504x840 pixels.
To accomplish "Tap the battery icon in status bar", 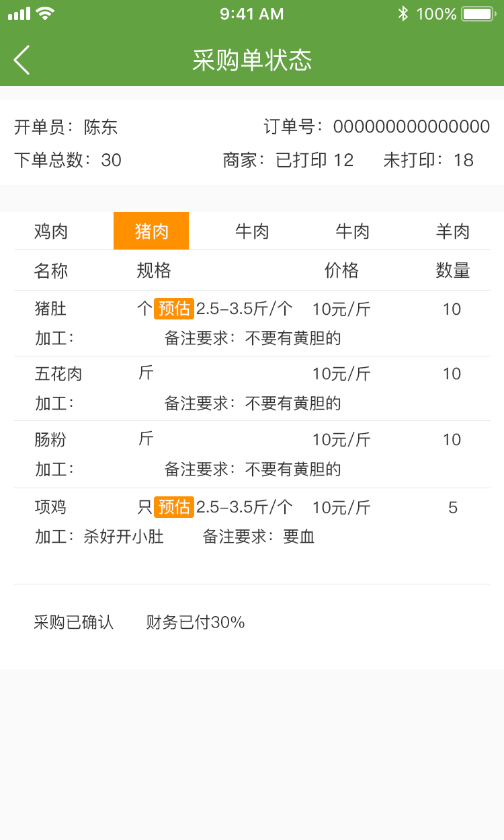I will pyautogui.click(x=478, y=13).
